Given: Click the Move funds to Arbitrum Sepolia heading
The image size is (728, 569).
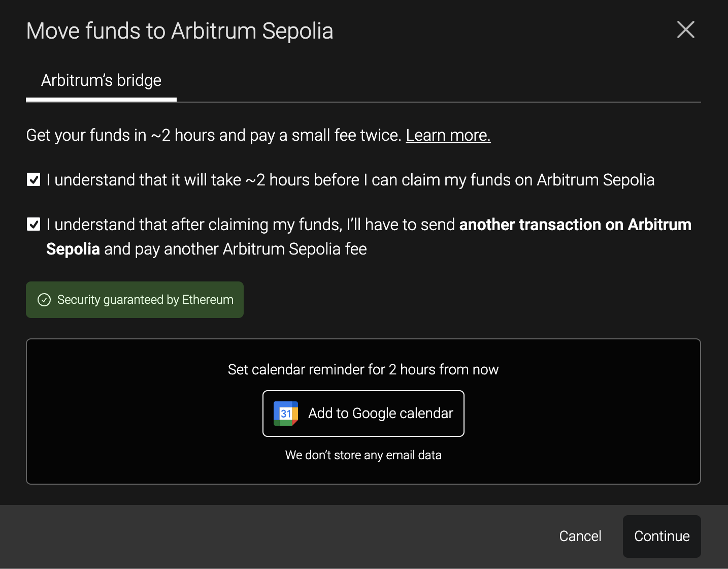Looking at the screenshot, I should pyautogui.click(x=180, y=31).
